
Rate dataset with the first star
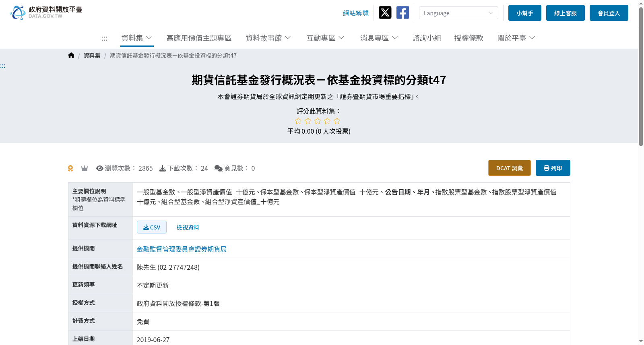pyautogui.click(x=298, y=121)
